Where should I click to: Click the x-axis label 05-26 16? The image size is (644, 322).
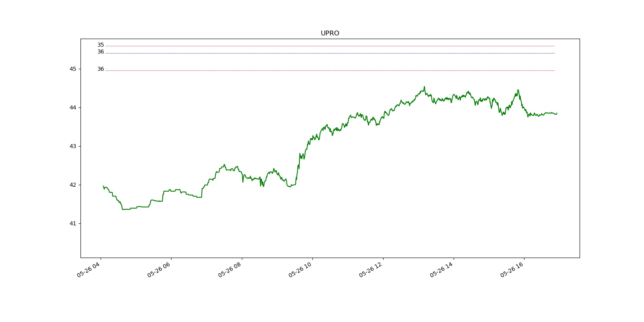(x=512, y=269)
